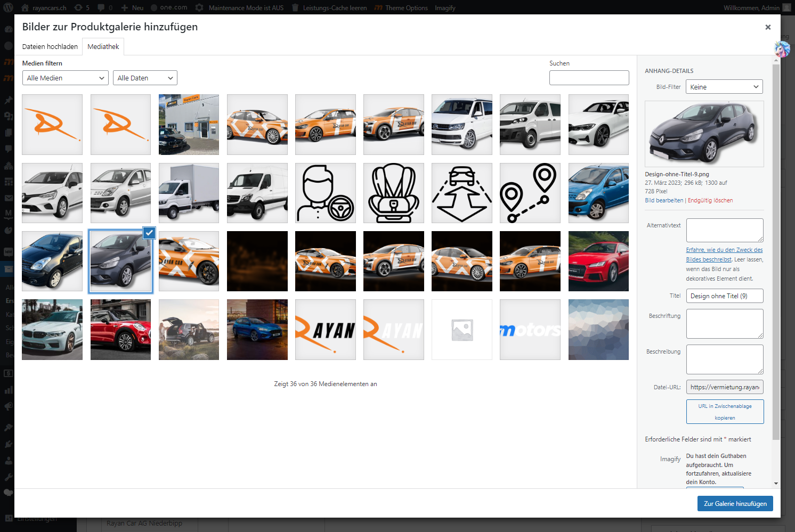Select the RAYAN logo with black lettering
795x532 pixels.
[x=326, y=330]
